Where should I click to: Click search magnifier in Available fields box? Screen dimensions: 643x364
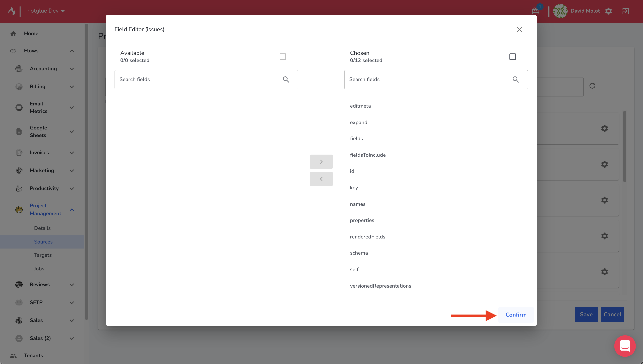[286, 79]
